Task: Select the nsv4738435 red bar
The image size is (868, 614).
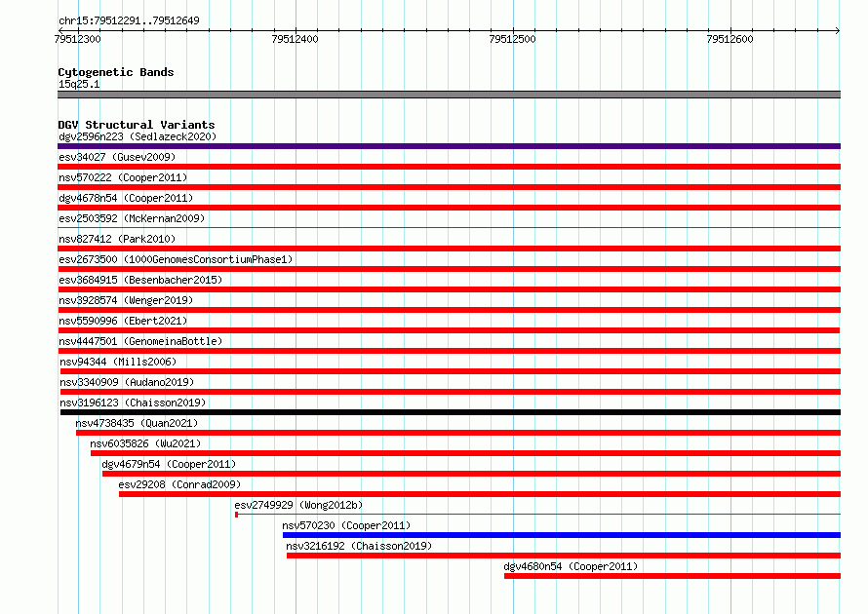Action: (458, 433)
